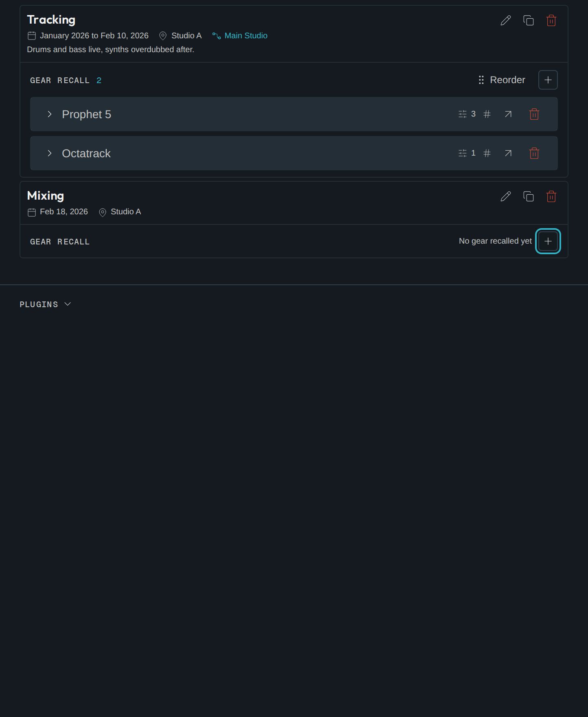Open Prophet 5 via arrow icon

(x=508, y=114)
